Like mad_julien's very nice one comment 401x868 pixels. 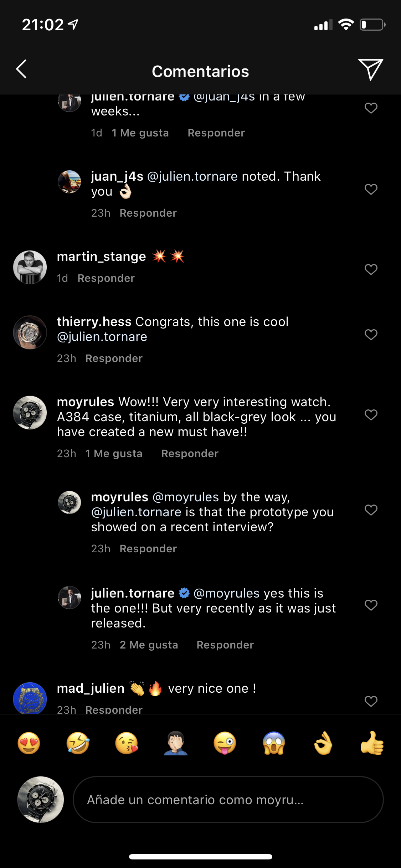pyautogui.click(x=371, y=701)
